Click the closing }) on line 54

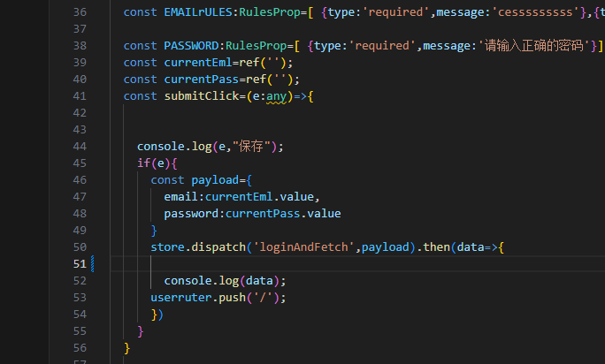point(157,315)
